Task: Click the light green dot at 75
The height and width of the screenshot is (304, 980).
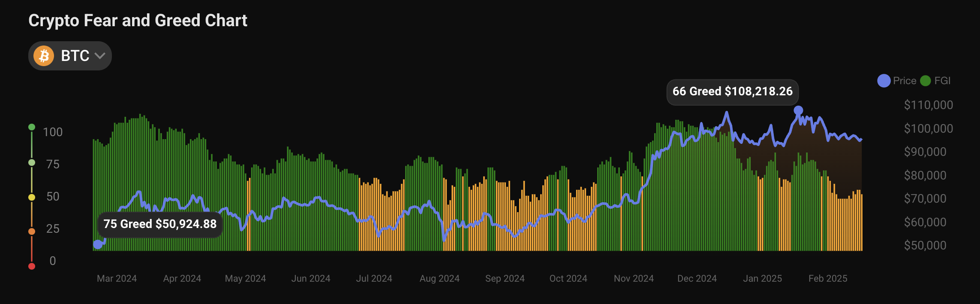Action: (32, 163)
